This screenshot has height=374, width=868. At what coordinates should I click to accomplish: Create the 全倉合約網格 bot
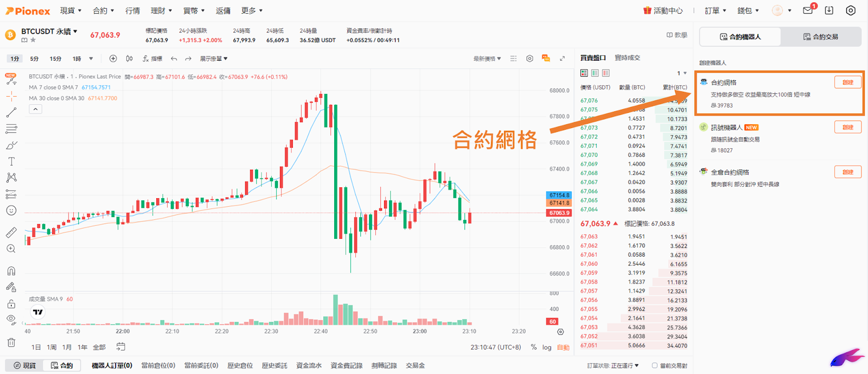848,172
